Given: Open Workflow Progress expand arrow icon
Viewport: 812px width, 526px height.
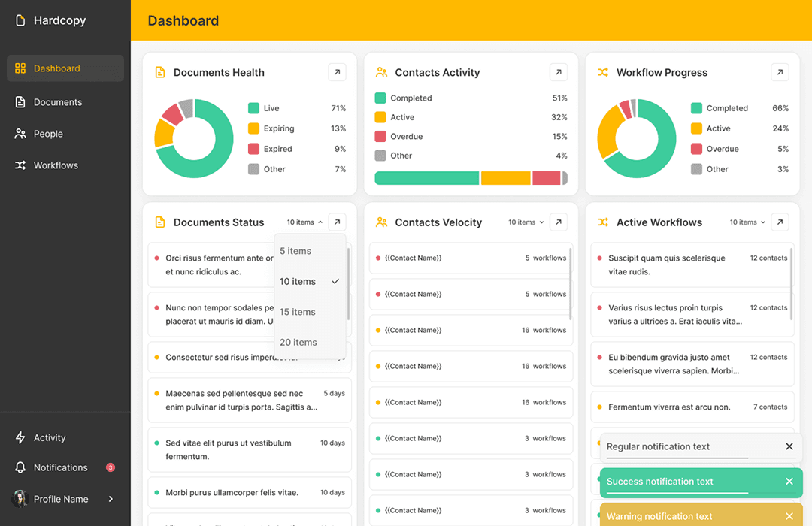Looking at the screenshot, I should coord(780,72).
